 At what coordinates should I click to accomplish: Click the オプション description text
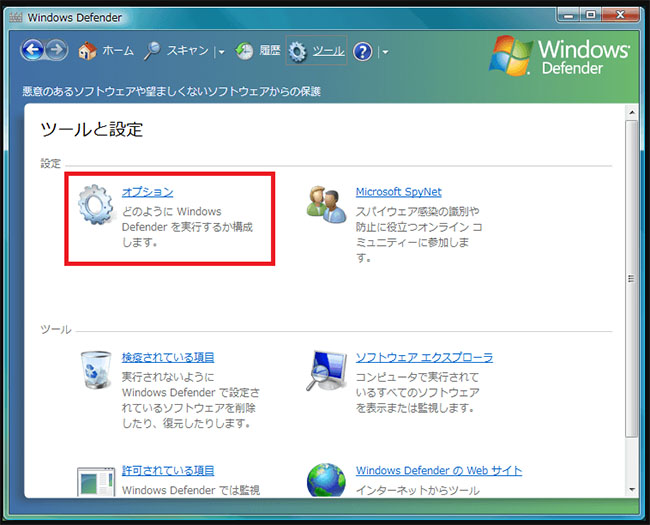click(x=187, y=227)
